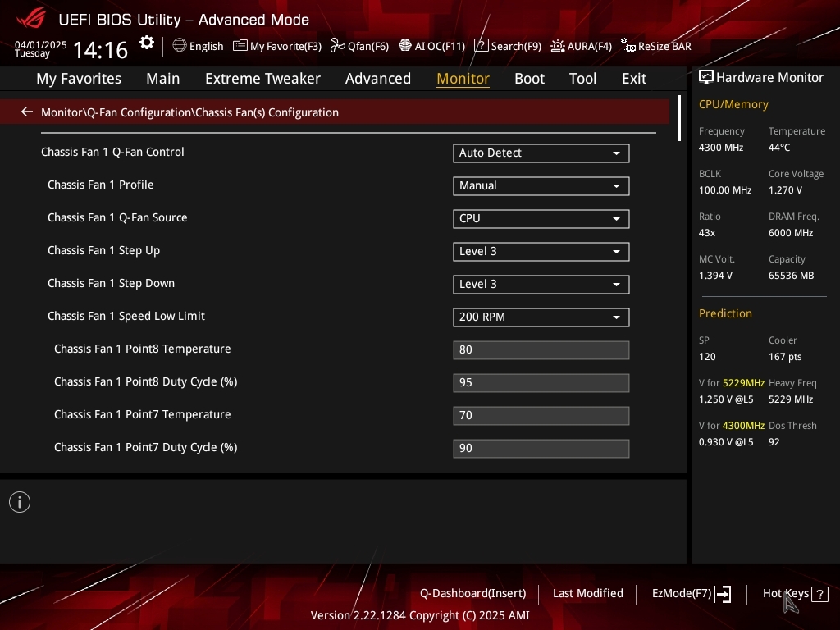Open the Tool tab

(x=583, y=79)
